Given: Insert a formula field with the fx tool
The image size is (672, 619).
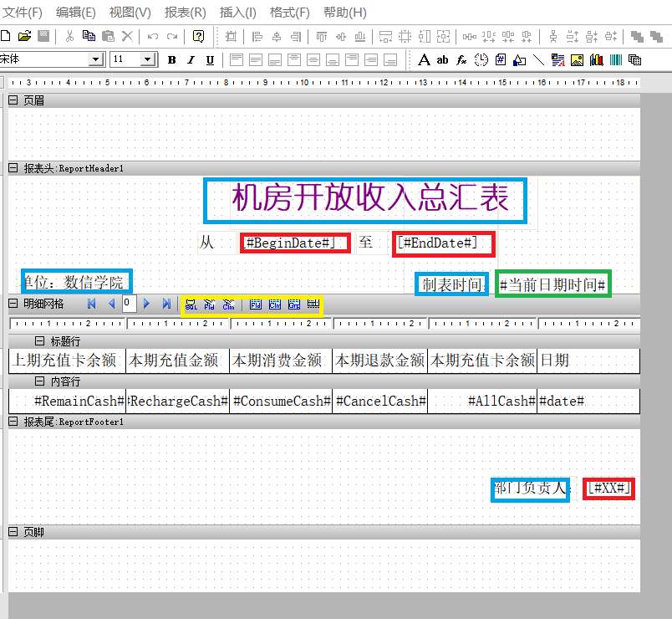Looking at the screenshot, I should click(x=461, y=59).
